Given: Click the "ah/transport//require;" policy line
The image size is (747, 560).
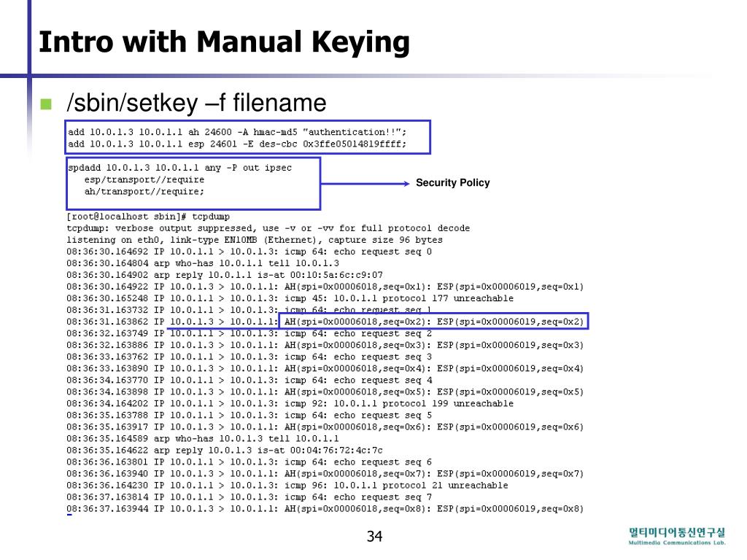Looking at the screenshot, I should (x=144, y=192).
